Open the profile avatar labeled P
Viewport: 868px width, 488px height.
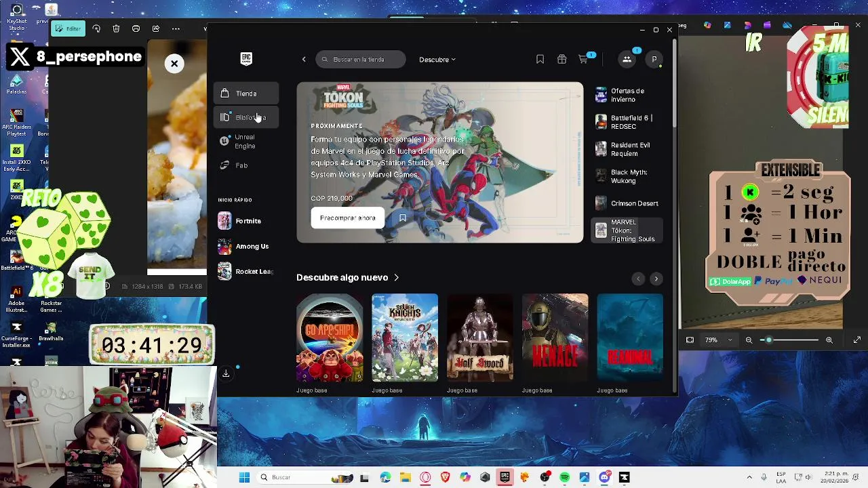[654, 59]
